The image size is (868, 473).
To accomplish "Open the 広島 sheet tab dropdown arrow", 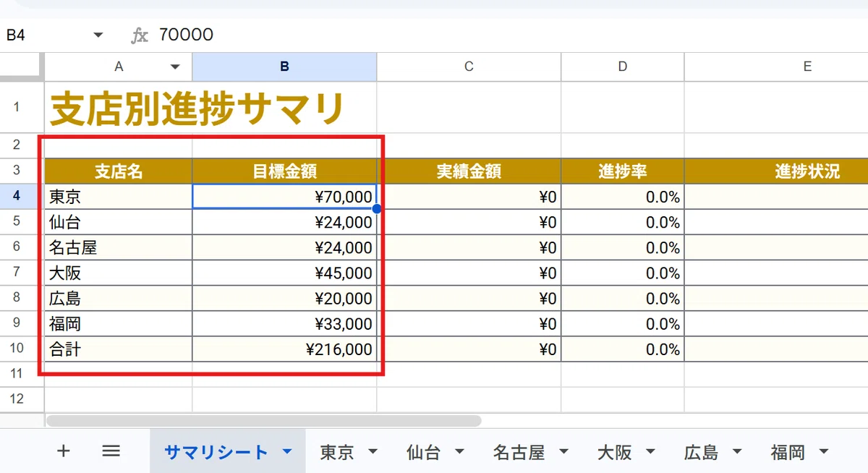I will tap(737, 452).
